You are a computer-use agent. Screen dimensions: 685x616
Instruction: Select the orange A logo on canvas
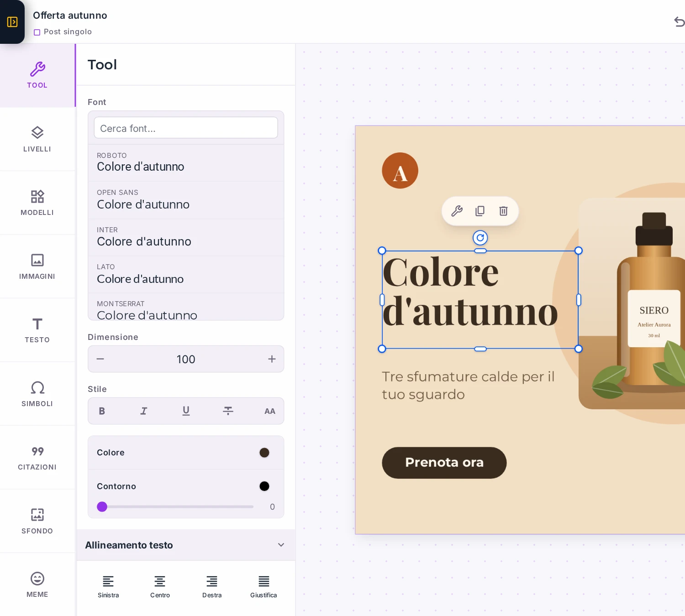400,171
